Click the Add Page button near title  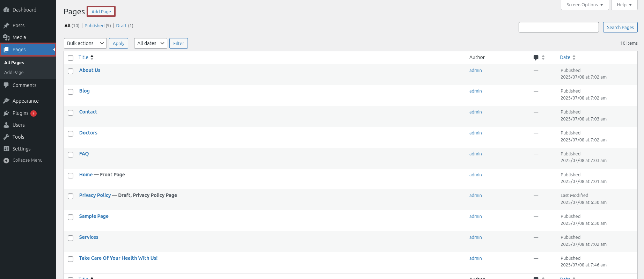point(101,12)
